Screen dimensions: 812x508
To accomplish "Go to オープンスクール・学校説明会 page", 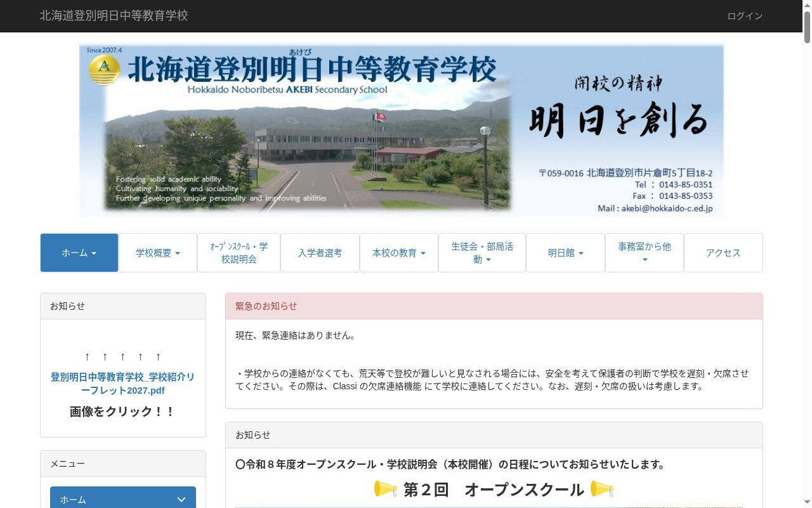I will tap(239, 253).
